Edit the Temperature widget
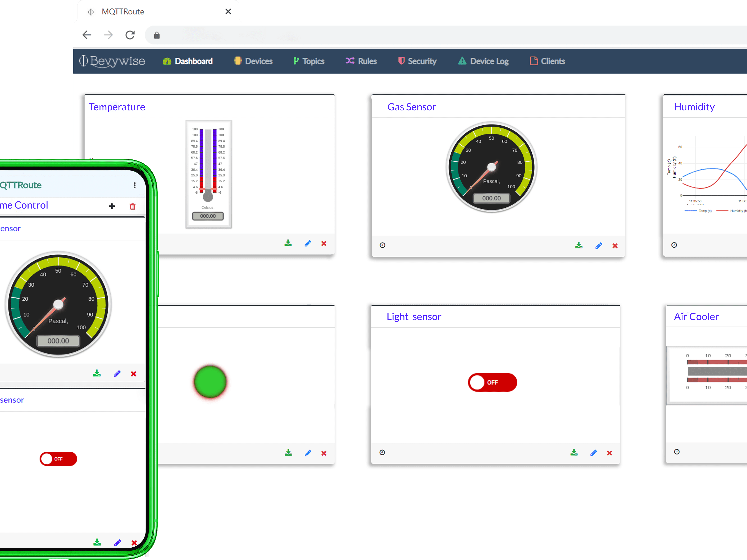Image resolution: width=747 pixels, height=560 pixels. tap(307, 243)
